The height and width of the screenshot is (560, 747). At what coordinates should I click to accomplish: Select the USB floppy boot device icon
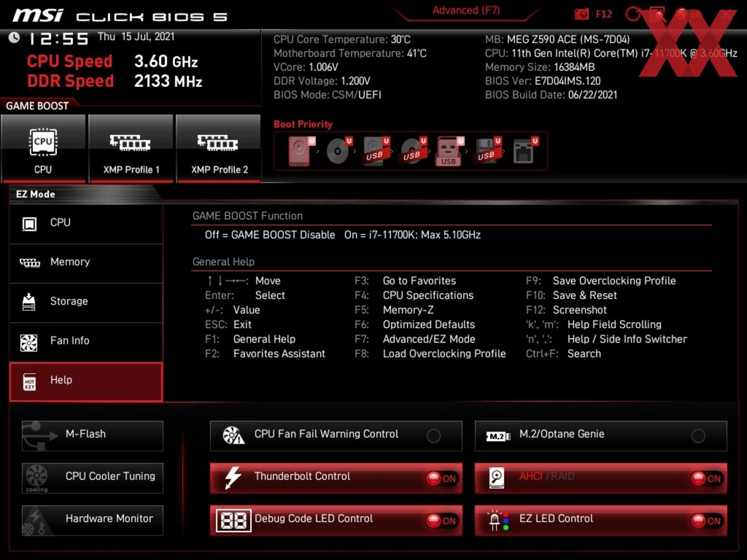(x=487, y=151)
